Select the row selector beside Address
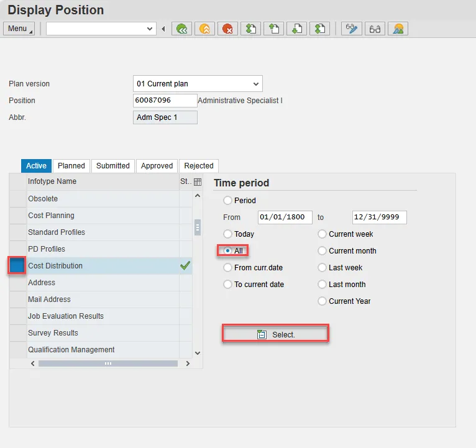Screen dimensions: 476x448 pos(18,283)
